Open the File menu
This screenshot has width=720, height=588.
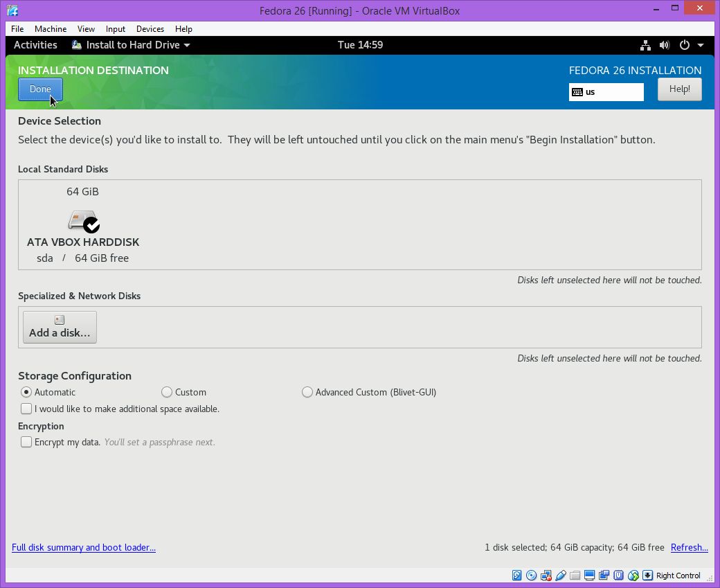pyautogui.click(x=17, y=29)
